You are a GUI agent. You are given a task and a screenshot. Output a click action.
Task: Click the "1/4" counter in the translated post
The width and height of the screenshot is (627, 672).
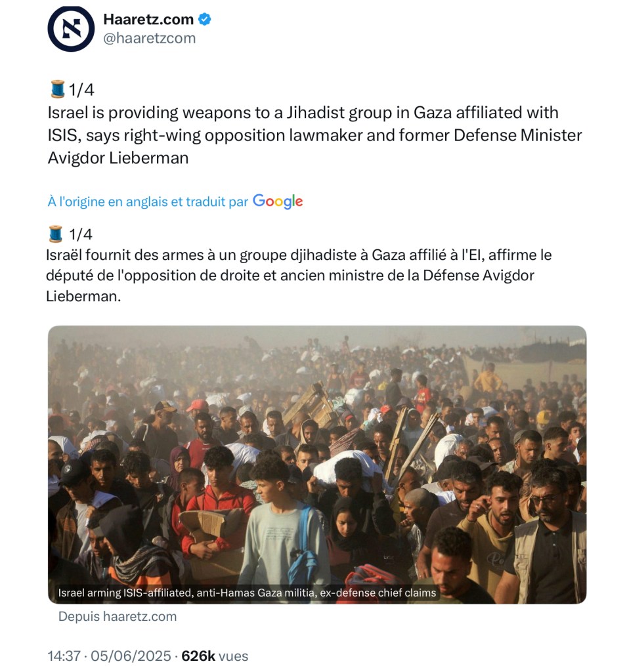81,234
